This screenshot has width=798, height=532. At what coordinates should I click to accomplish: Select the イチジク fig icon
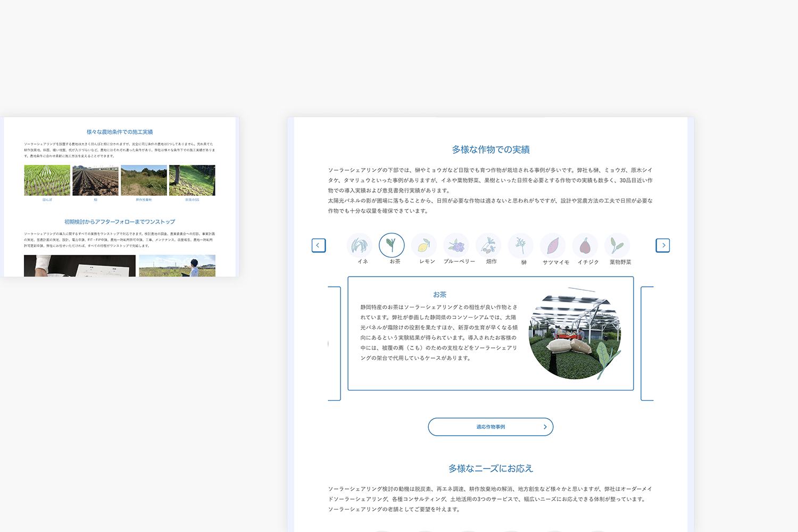point(585,245)
